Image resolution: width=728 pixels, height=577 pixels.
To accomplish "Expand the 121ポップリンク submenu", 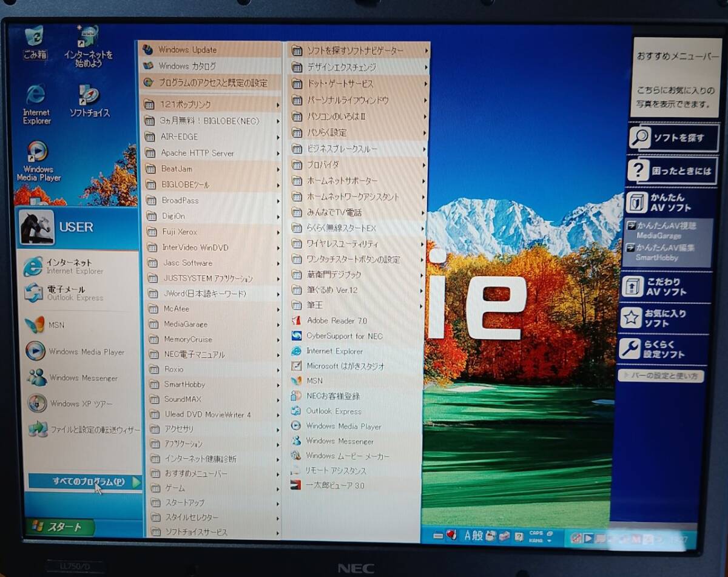I will click(211, 104).
